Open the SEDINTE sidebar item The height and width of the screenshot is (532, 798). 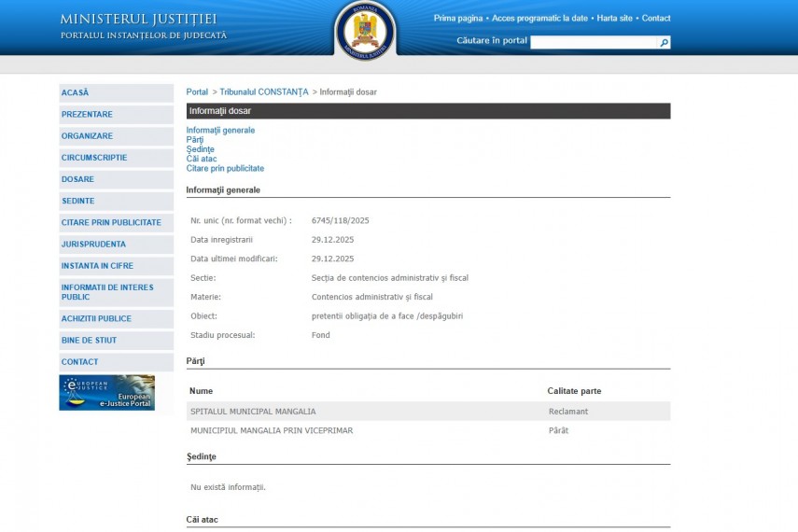78,201
